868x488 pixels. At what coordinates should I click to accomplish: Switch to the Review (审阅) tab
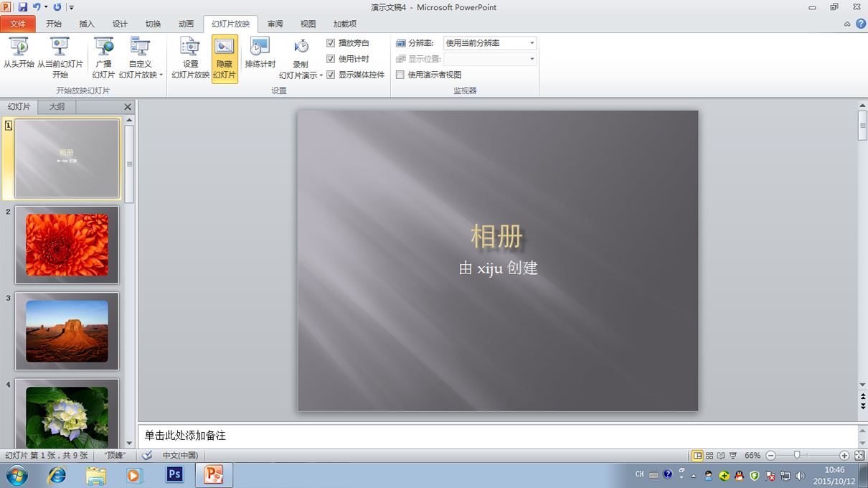[x=275, y=24]
